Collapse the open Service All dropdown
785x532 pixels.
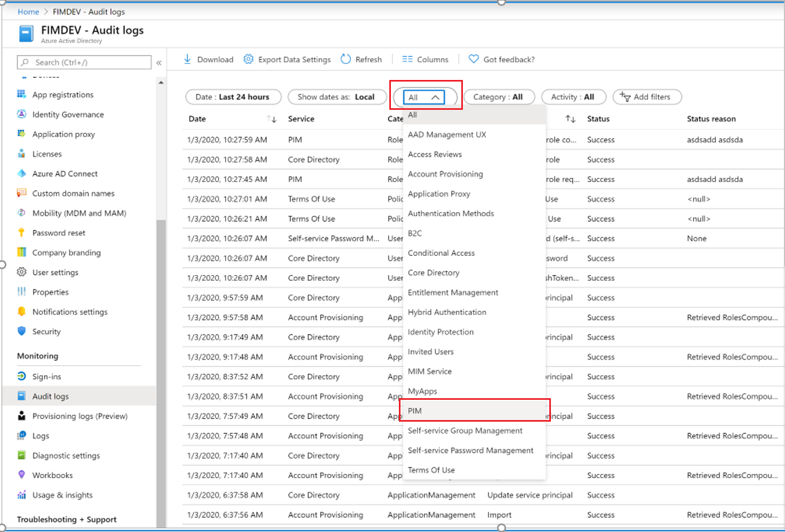point(425,97)
